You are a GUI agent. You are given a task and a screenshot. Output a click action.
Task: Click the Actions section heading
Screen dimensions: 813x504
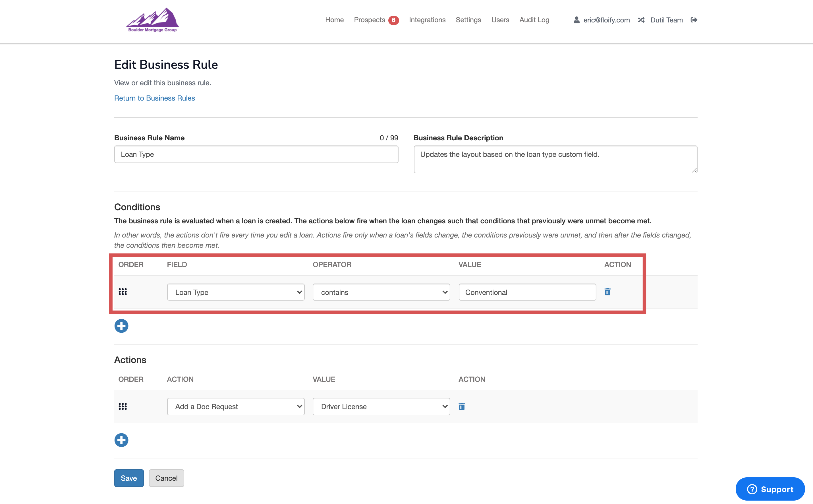pos(130,360)
